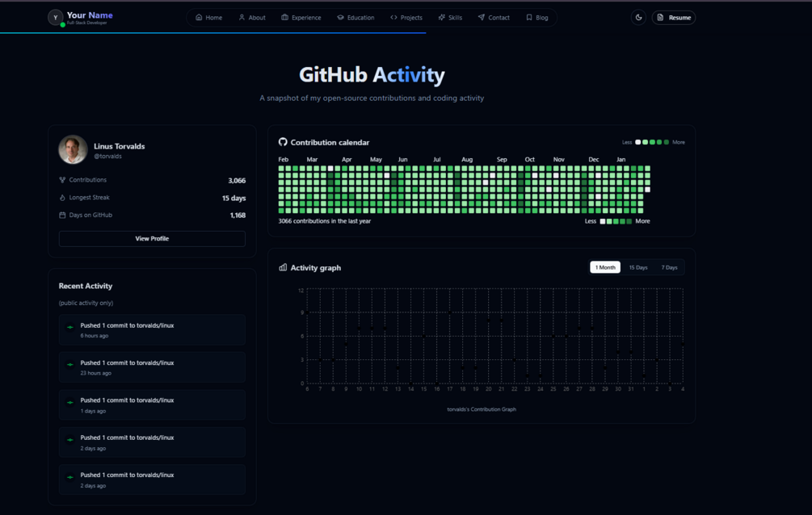
Task: Open the commit pushed 6 hours ago
Action: coord(152,329)
